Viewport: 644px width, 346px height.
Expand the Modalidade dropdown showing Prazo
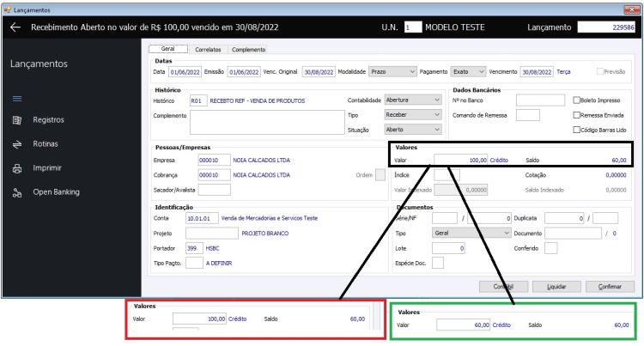(392, 72)
